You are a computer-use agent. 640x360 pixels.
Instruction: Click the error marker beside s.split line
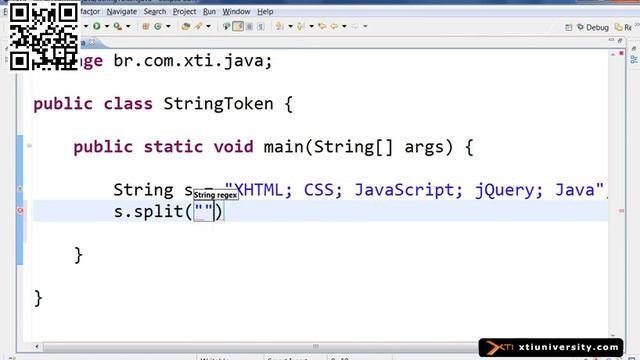pos(20,210)
